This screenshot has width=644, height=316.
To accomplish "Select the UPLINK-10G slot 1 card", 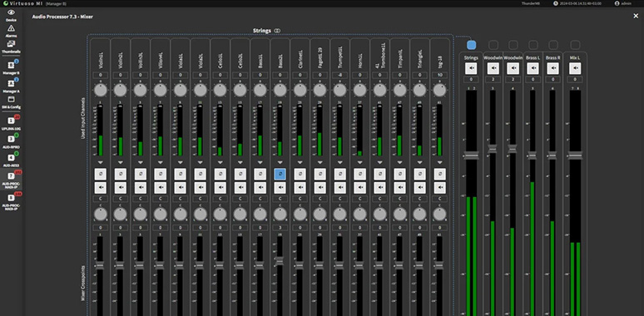I will [x=11, y=123].
